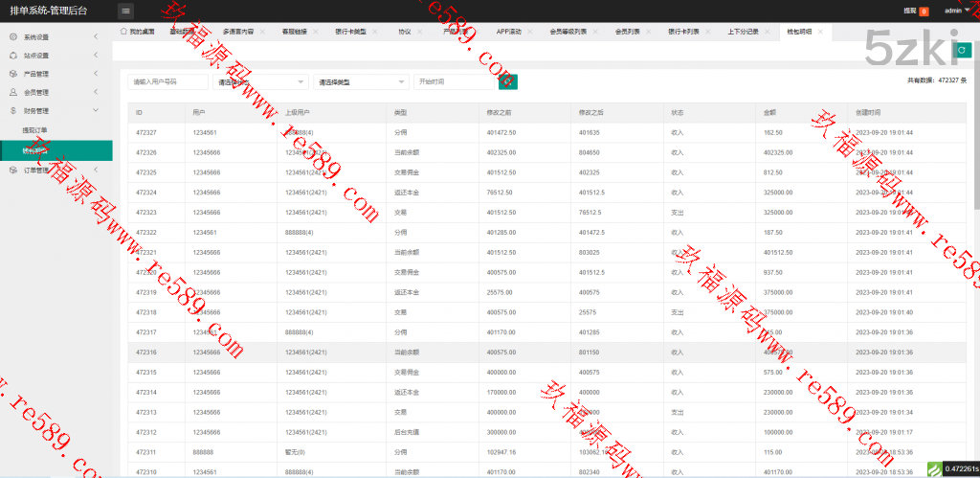Close the 钱包明细 tab with its X
Viewport: 980px width, 478px height.
[x=820, y=32]
